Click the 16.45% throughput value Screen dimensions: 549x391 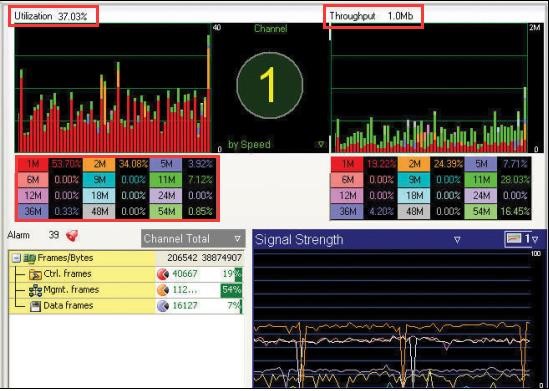(x=515, y=211)
